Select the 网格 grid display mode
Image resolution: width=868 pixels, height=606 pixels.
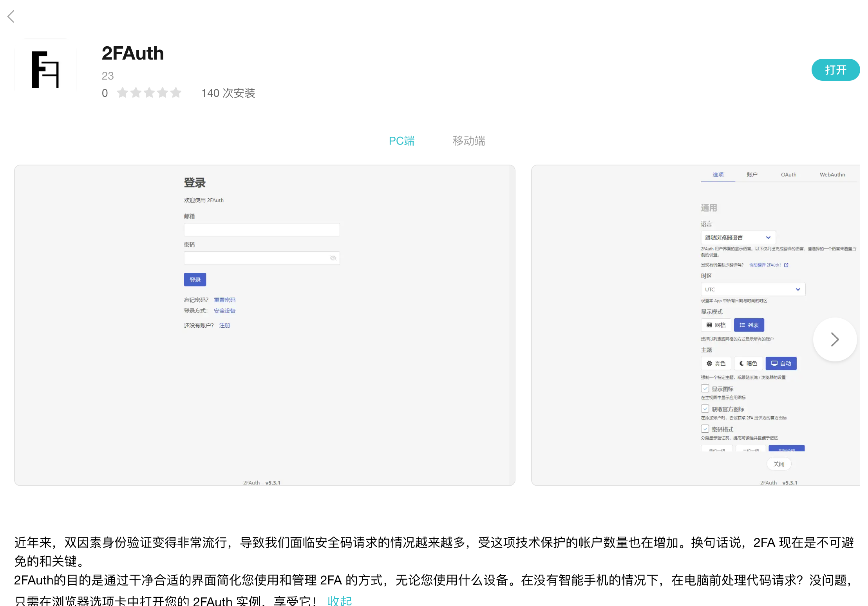coord(716,325)
